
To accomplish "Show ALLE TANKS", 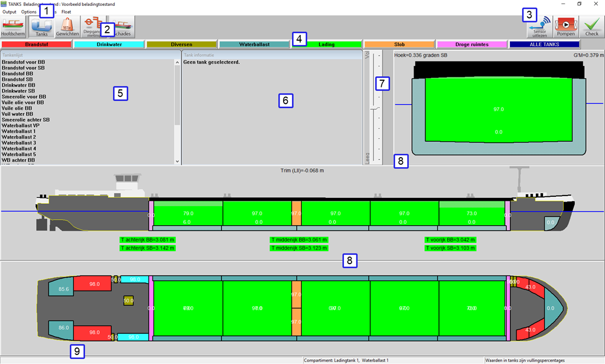I will 544,44.
